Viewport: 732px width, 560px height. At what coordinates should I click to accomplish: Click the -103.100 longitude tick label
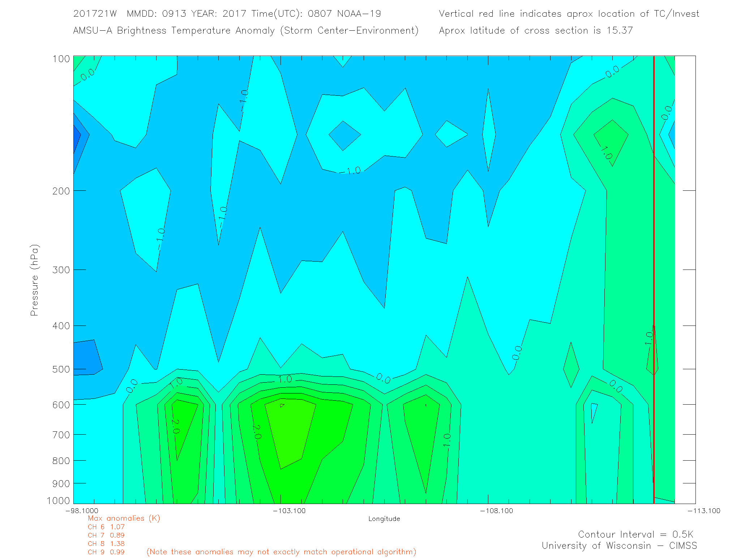[x=289, y=511]
